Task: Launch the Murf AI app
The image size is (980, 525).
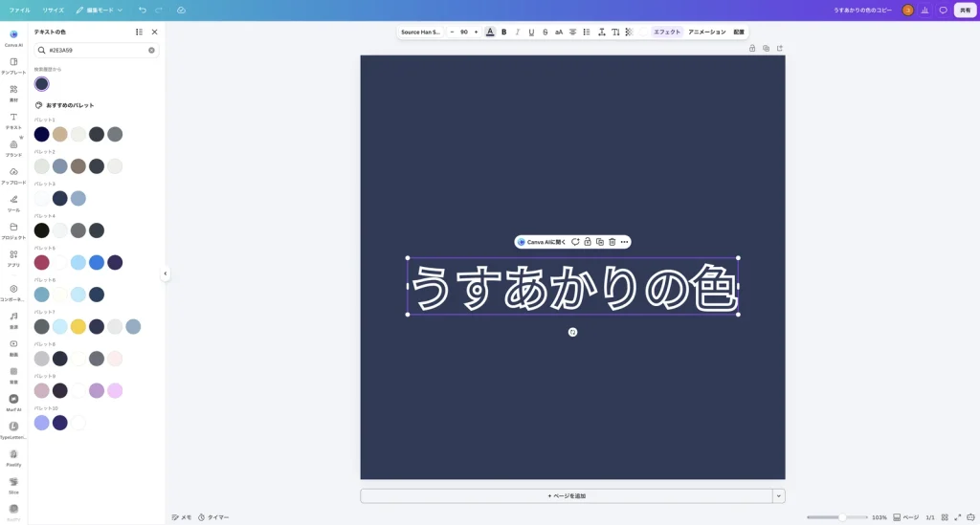Action: tap(13, 402)
